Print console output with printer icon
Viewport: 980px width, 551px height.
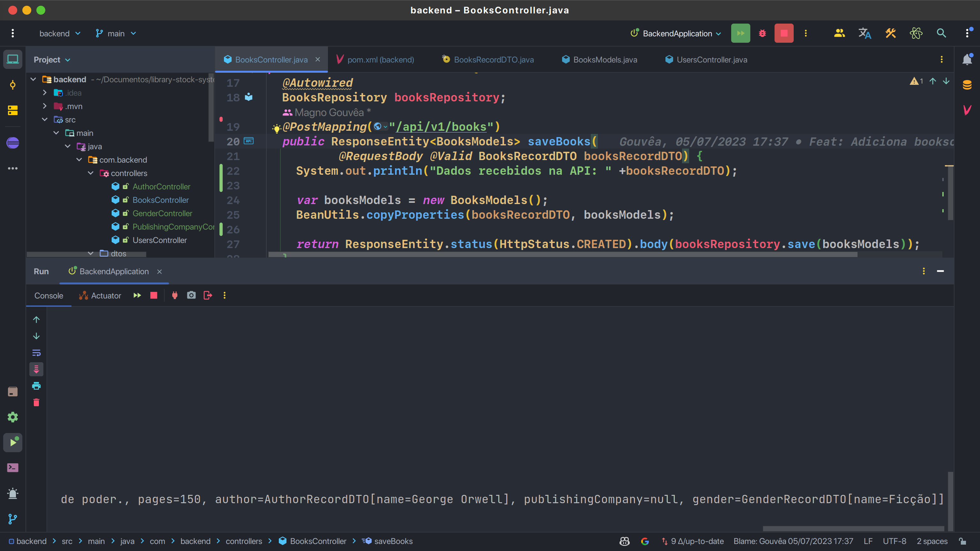(x=36, y=386)
